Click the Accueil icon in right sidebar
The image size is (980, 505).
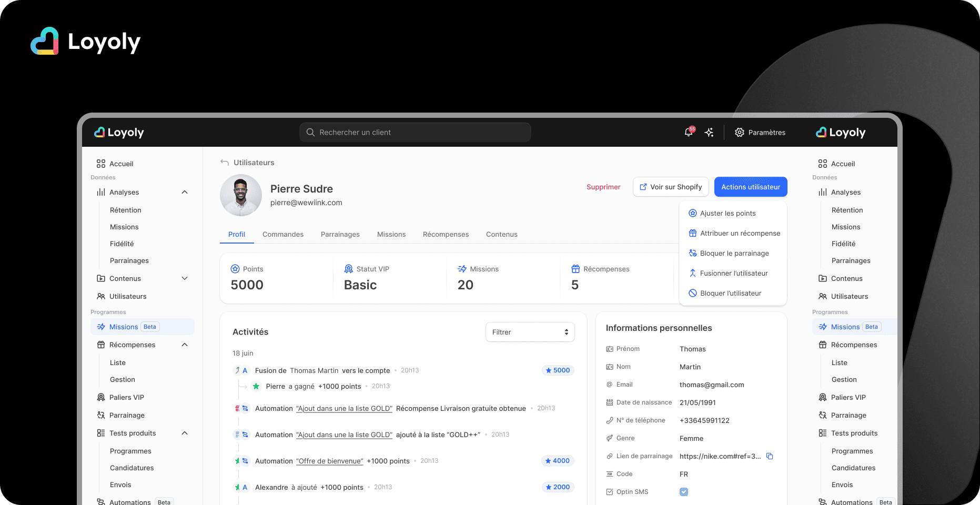823,164
